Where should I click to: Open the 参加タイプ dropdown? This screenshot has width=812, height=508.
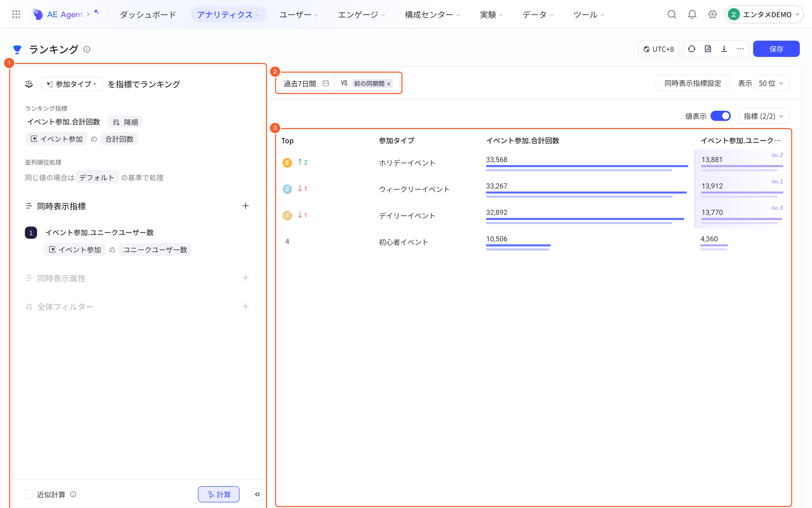pos(72,84)
